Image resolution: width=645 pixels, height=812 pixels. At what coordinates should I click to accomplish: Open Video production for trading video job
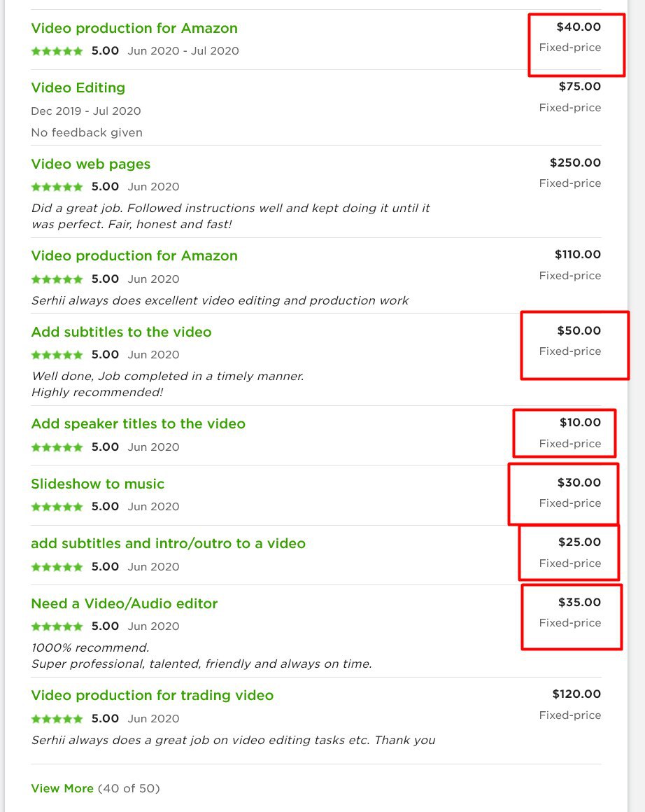(153, 695)
